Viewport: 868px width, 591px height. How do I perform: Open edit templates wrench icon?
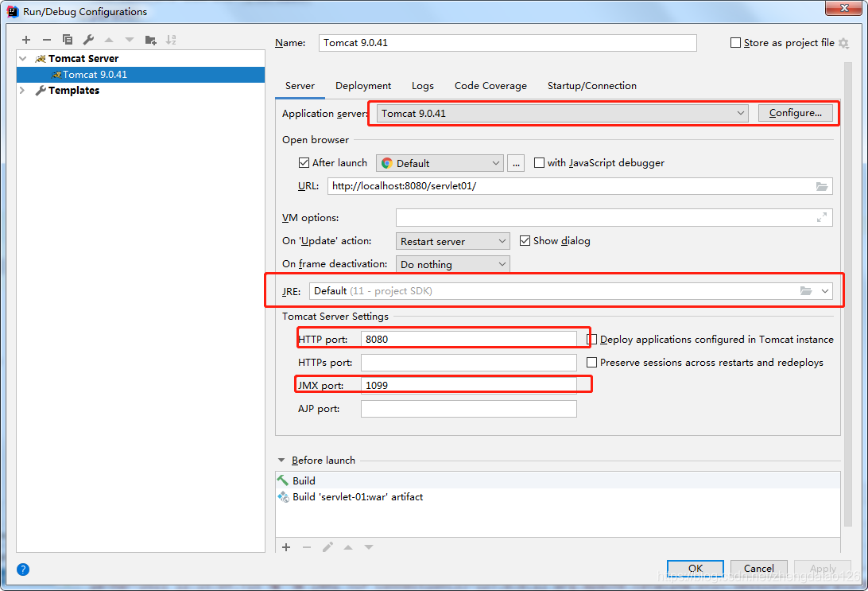pos(88,40)
